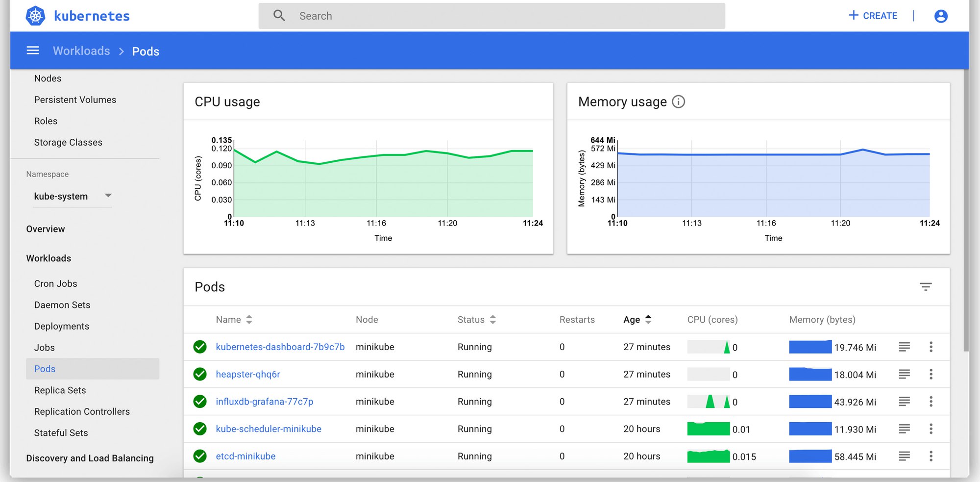
Task: Open kube-scheduler-minikube pod link
Action: click(269, 429)
